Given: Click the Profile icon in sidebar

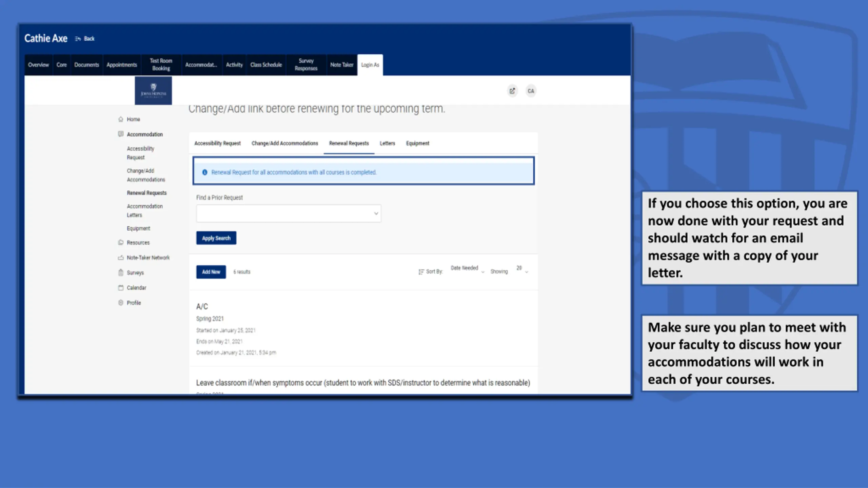Looking at the screenshot, I should [120, 303].
